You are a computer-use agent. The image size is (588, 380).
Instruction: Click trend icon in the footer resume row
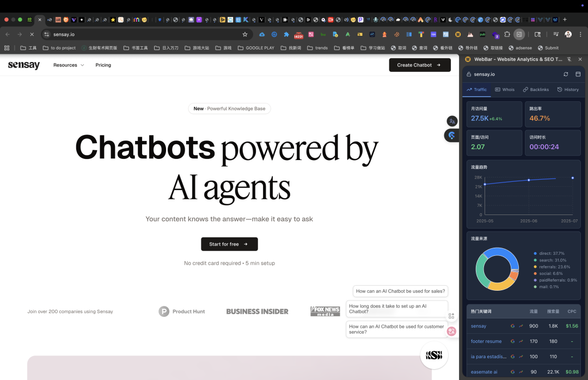(521, 341)
